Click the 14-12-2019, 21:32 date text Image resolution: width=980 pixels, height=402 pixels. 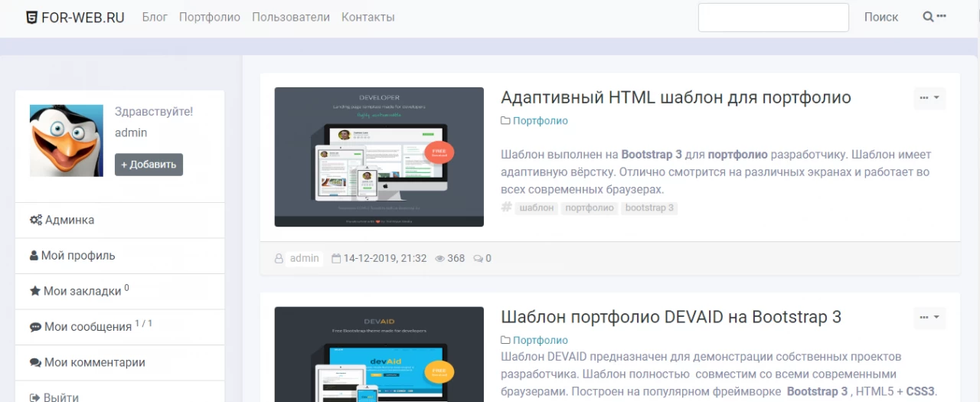click(x=385, y=259)
